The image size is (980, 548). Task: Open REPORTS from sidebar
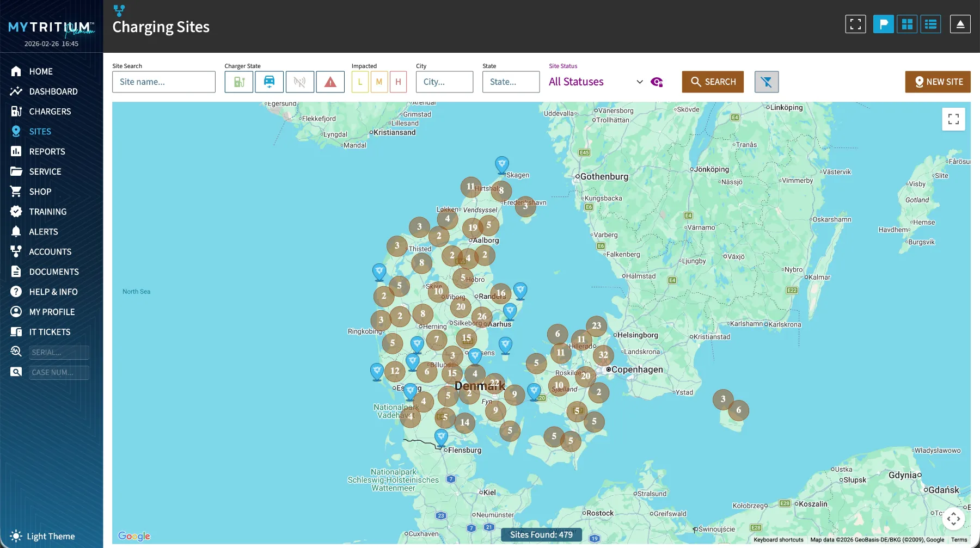coord(47,152)
